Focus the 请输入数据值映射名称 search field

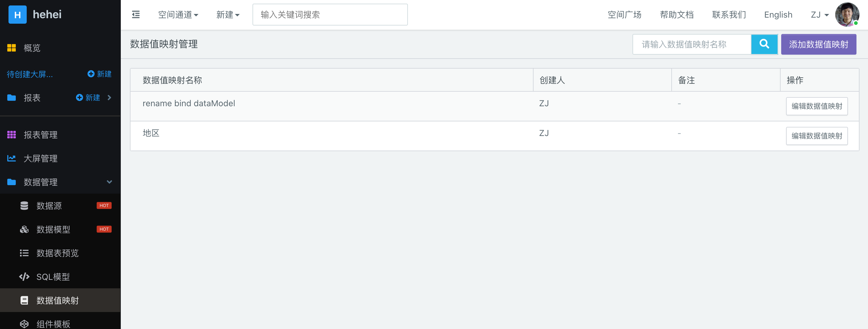click(692, 44)
